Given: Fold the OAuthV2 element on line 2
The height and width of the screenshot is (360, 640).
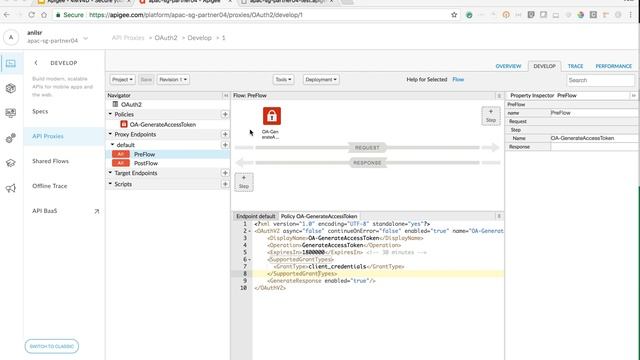Looking at the screenshot, I should click(x=250, y=231).
